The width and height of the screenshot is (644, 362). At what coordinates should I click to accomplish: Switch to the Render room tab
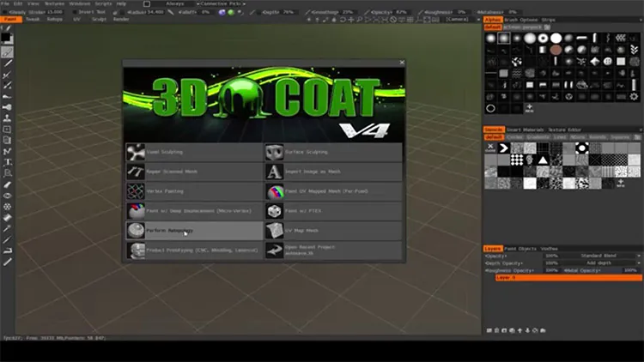coord(121,19)
